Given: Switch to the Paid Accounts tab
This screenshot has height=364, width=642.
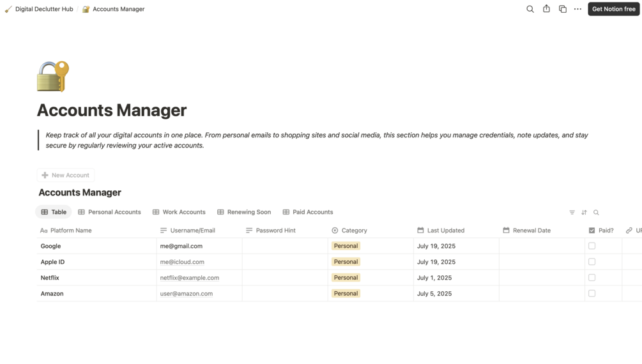Looking at the screenshot, I should tap(308, 212).
